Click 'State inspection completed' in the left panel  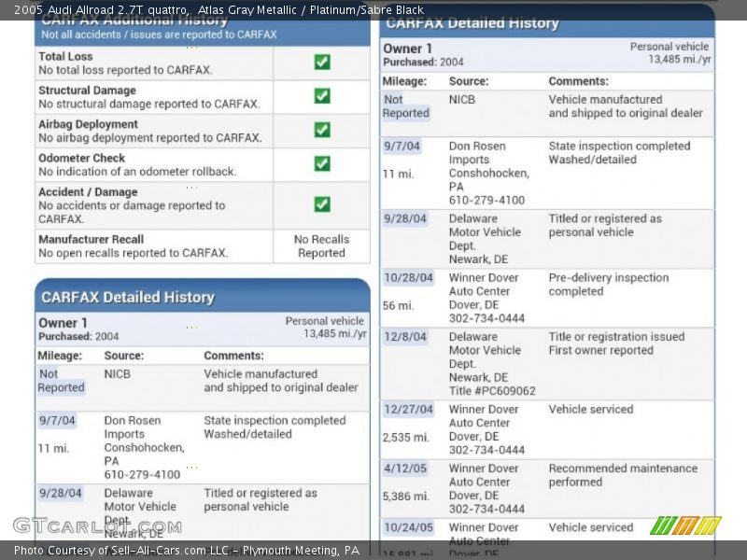coord(275,421)
